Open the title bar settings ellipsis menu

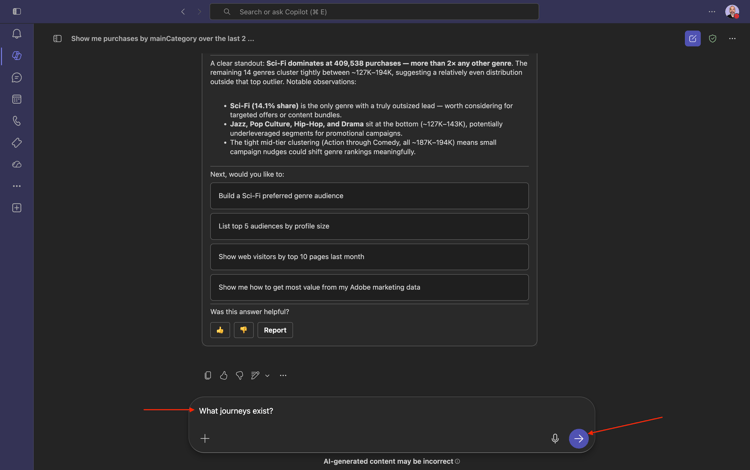712,11
